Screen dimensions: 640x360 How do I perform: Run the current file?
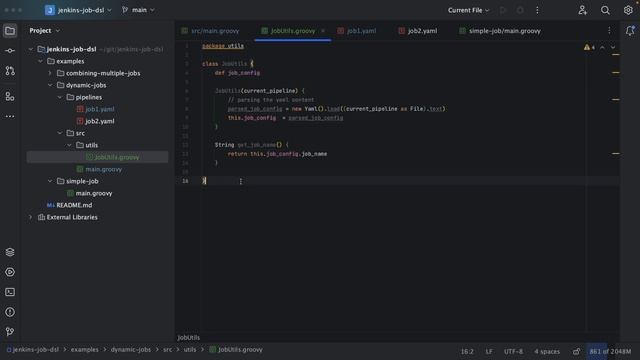(x=503, y=10)
